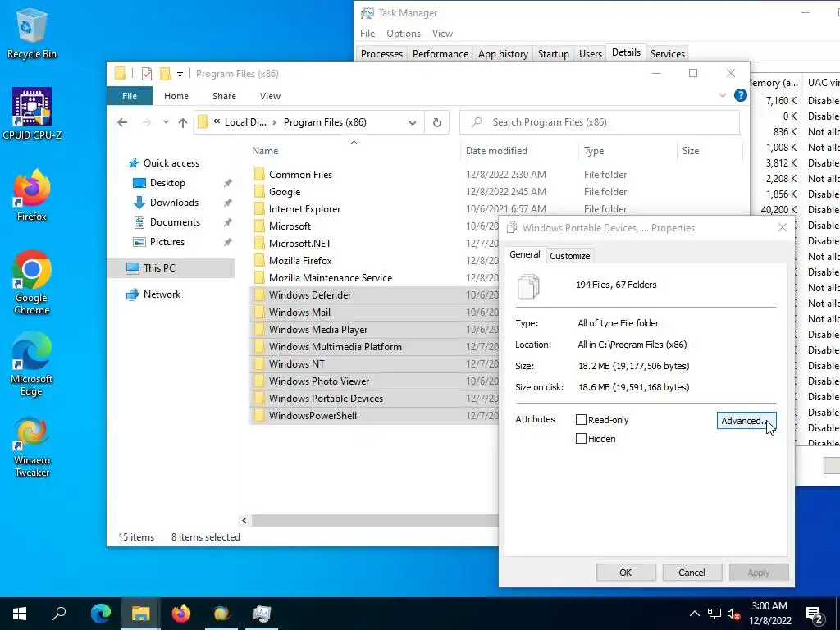Open Task Manager Performance tab
The image size is (840, 630).
441,53
